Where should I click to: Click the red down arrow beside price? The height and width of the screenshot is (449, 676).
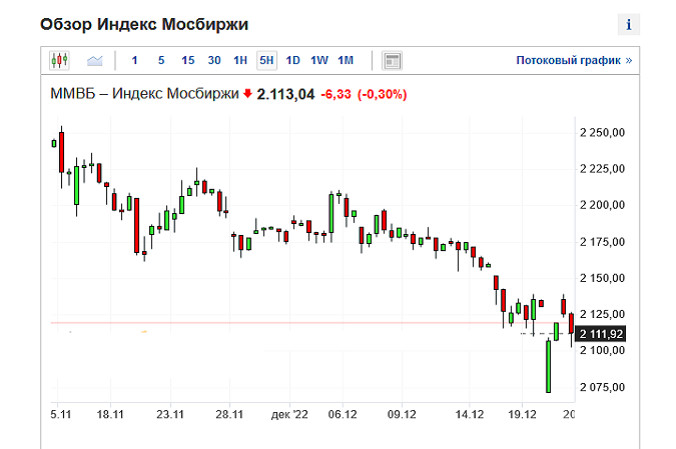pos(247,93)
